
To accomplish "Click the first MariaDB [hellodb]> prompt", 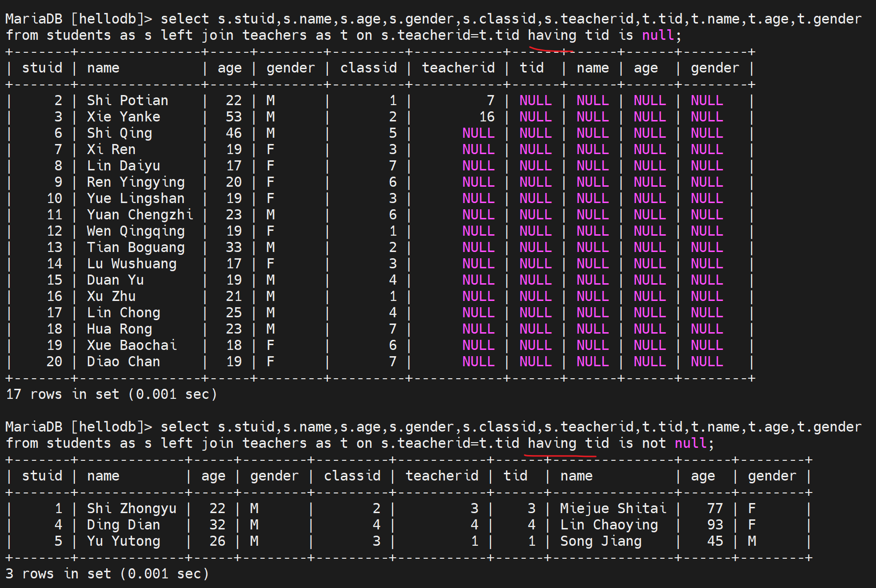I will pyautogui.click(x=78, y=19).
